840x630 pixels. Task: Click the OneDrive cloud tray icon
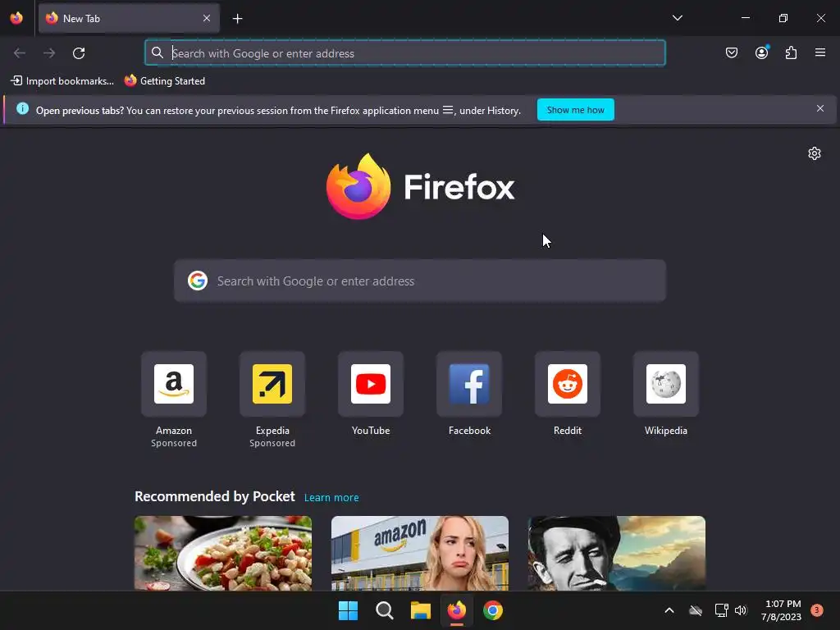click(x=696, y=610)
